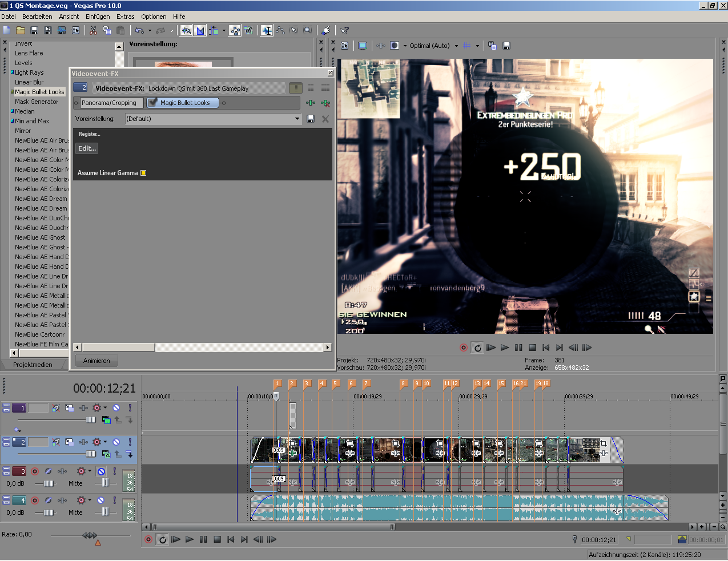Select the Zoom Edit tool magnifier
The width and height of the screenshot is (728, 561).
[308, 30]
